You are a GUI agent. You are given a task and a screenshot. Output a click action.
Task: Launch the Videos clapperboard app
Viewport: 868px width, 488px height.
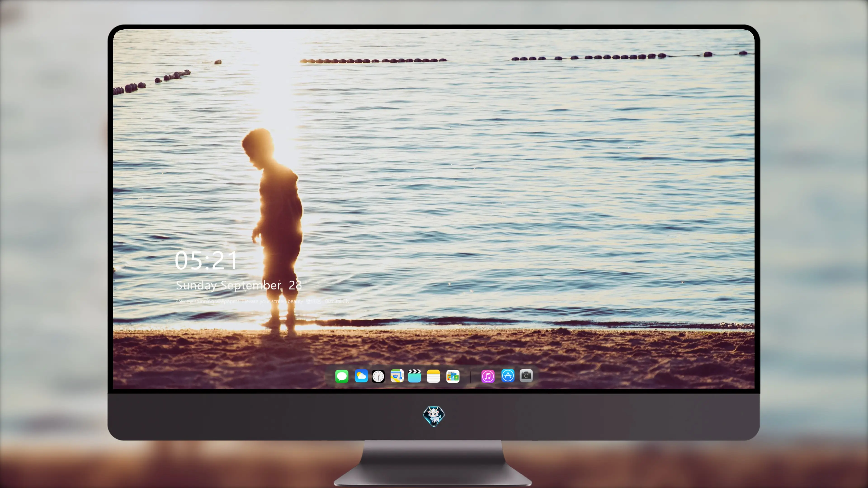click(x=415, y=376)
